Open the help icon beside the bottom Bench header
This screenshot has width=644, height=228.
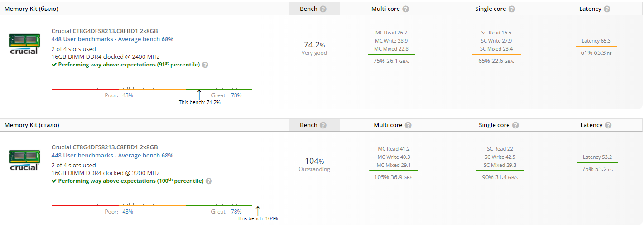pyautogui.click(x=323, y=125)
